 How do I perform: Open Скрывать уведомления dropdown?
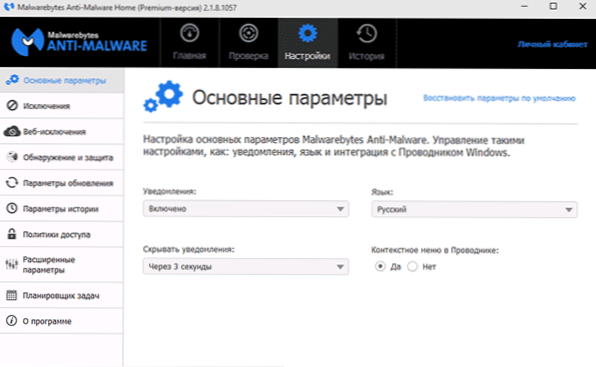coord(246,266)
